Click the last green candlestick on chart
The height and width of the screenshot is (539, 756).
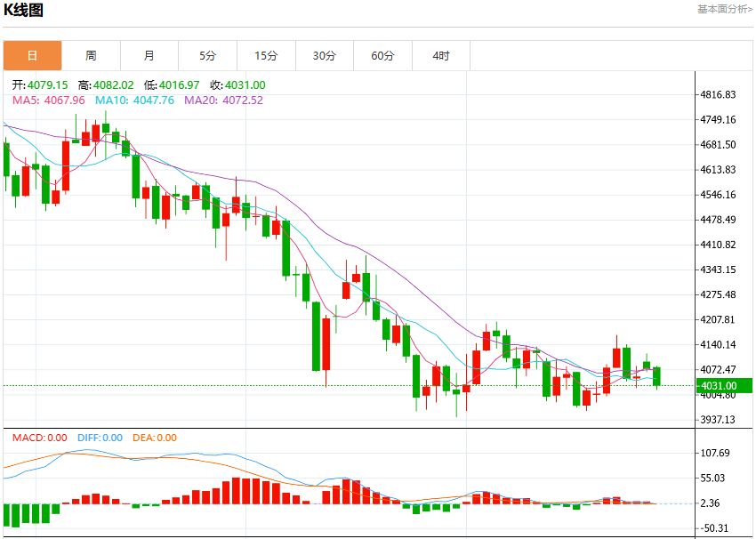656,376
